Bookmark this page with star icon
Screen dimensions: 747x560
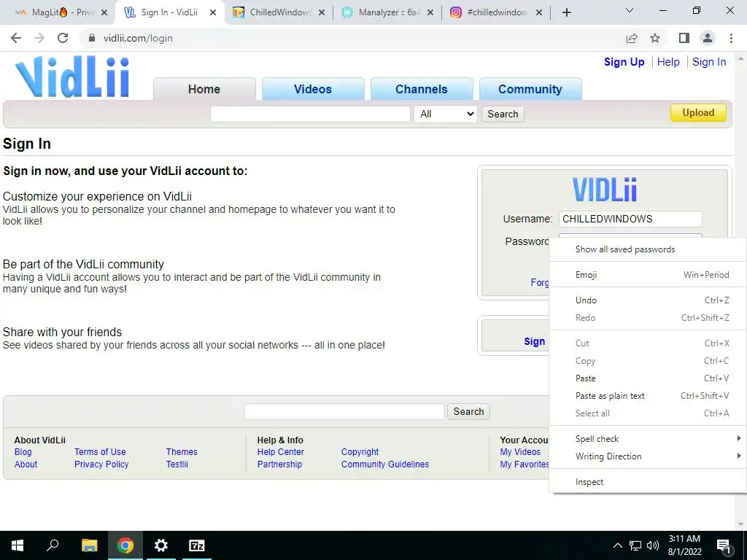point(655,38)
